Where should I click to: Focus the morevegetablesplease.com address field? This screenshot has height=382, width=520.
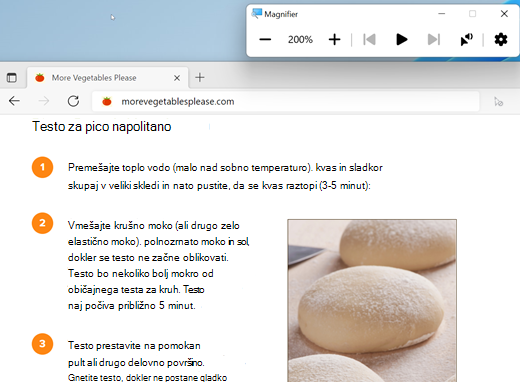(x=286, y=101)
